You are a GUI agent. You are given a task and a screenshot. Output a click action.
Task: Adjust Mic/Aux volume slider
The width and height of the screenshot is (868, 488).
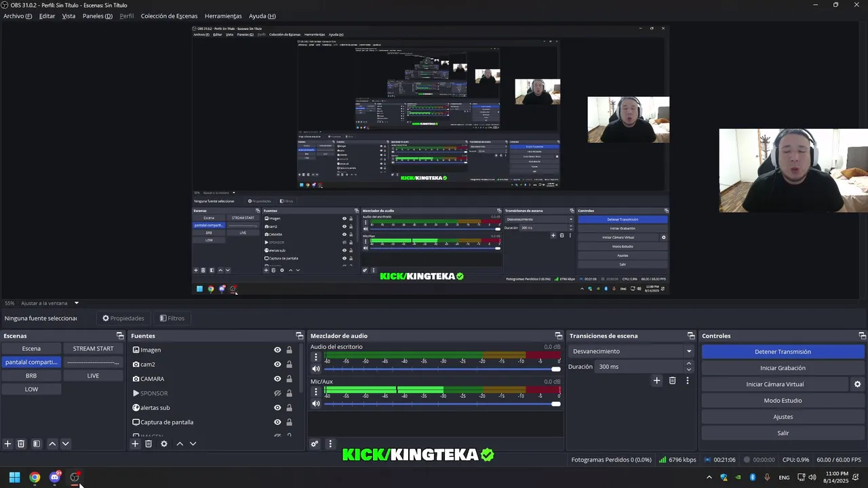[x=442, y=404]
